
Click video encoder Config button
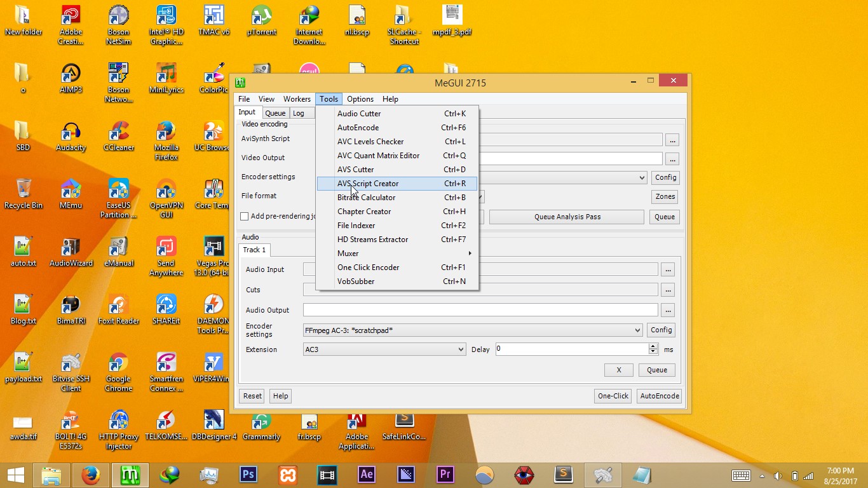tap(665, 177)
